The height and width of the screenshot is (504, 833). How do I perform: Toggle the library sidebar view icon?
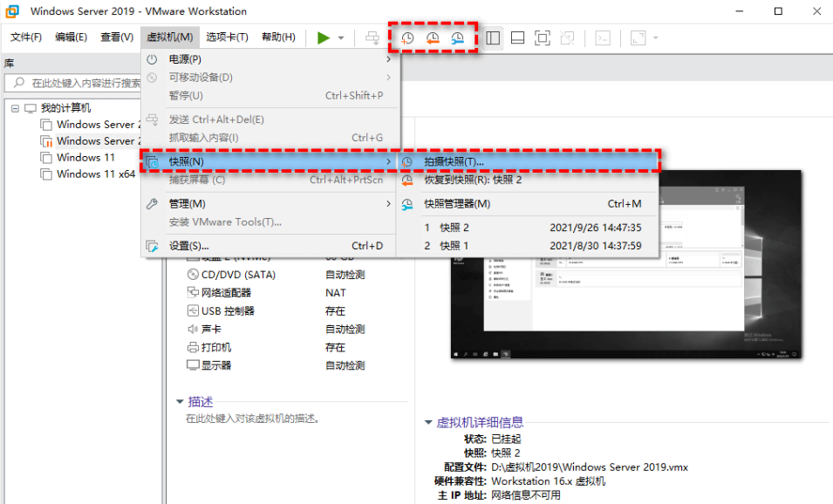[493, 37]
